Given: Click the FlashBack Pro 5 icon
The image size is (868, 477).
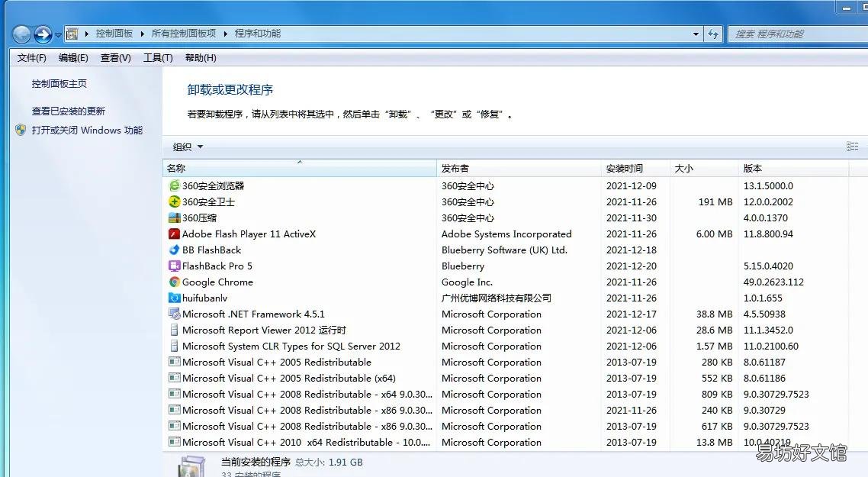Looking at the screenshot, I should point(175,266).
